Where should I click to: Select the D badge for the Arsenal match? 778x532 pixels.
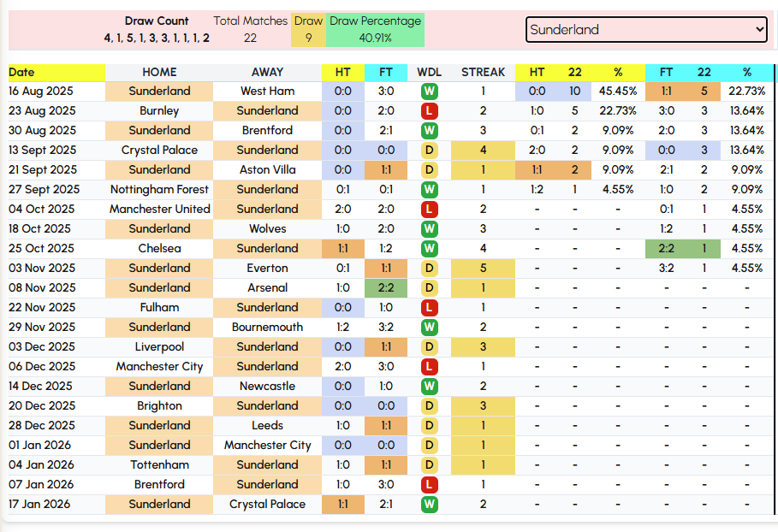(x=429, y=287)
